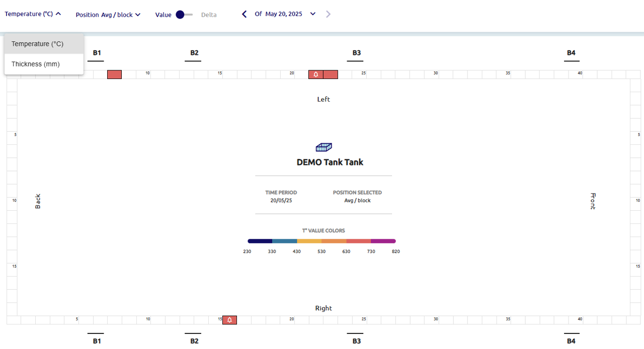Click the tank icon above DEMO Tank Tank
Viewport: 644px width, 349px height.
click(x=324, y=147)
